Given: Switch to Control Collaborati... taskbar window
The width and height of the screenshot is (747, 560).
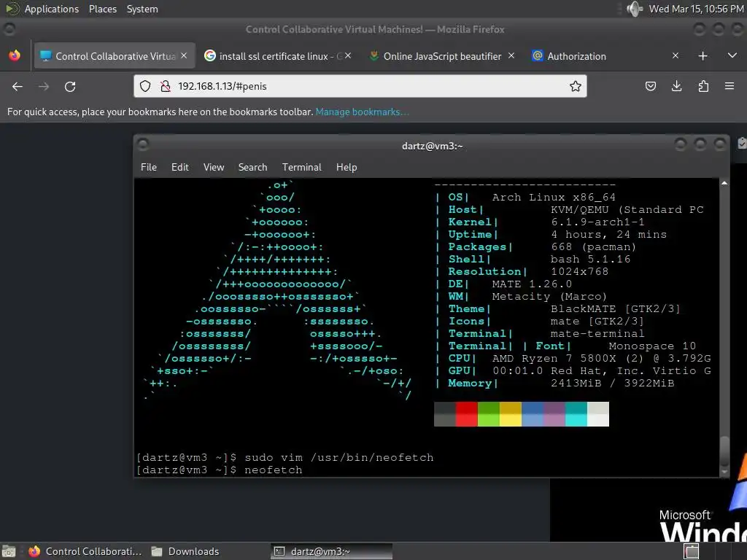Looking at the screenshot, I should [85, 551].
